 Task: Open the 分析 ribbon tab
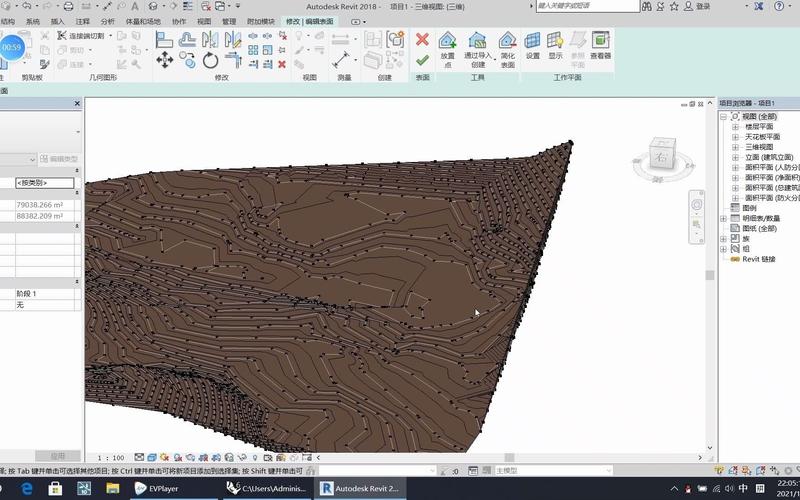tap(107, 21)
